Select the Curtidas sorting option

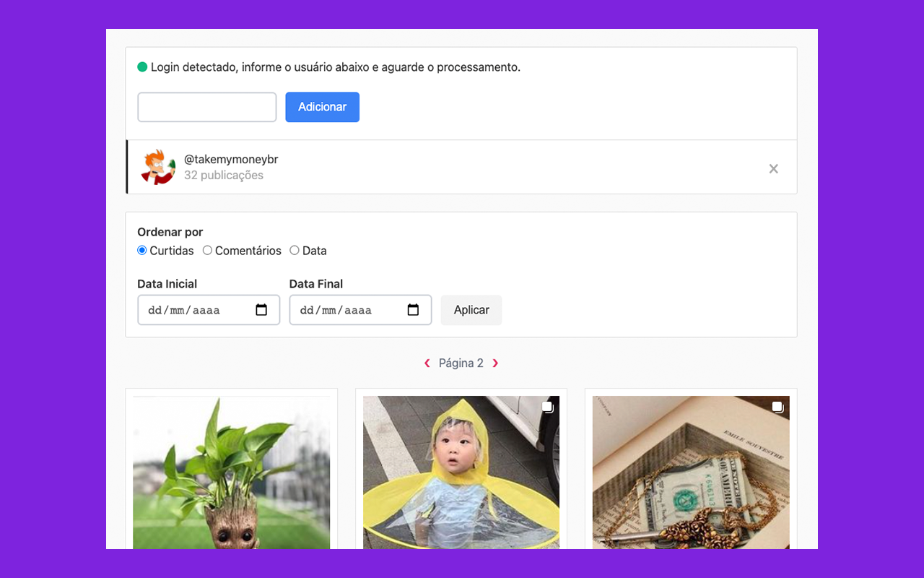tap(141, 250)
